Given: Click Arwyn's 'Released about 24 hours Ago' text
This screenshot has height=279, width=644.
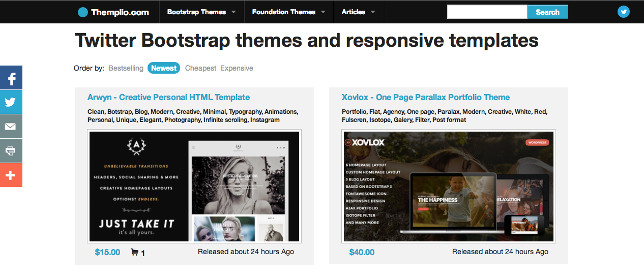Looking at the screenshot, I should coord(246,252).
